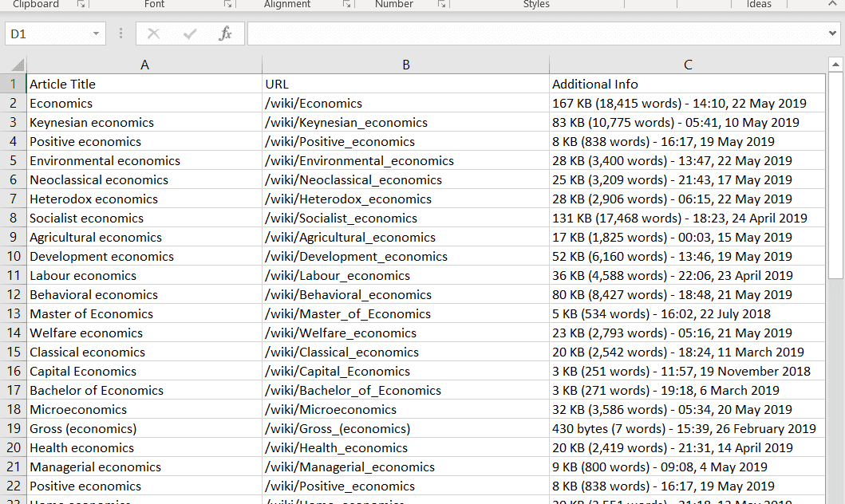Click the '/wiki/Microeconomics' URL cell
Image resolution: width=845 pixels, height=504 pixels.
[406, 409]
